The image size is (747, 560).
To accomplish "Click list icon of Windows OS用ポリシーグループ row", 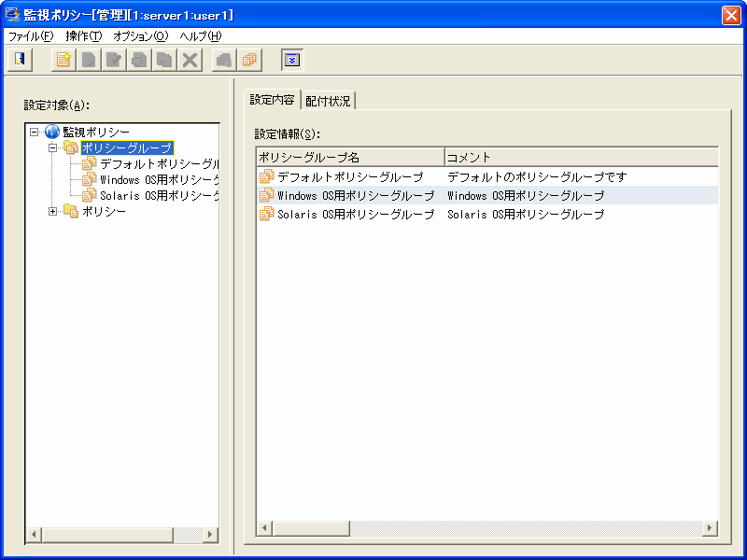I will [266, 195].
